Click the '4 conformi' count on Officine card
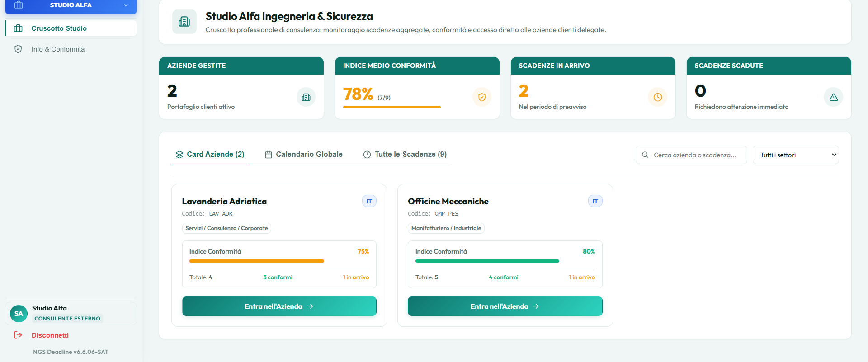The height and width of the screenshot is (362, 868). pos(504,277)
